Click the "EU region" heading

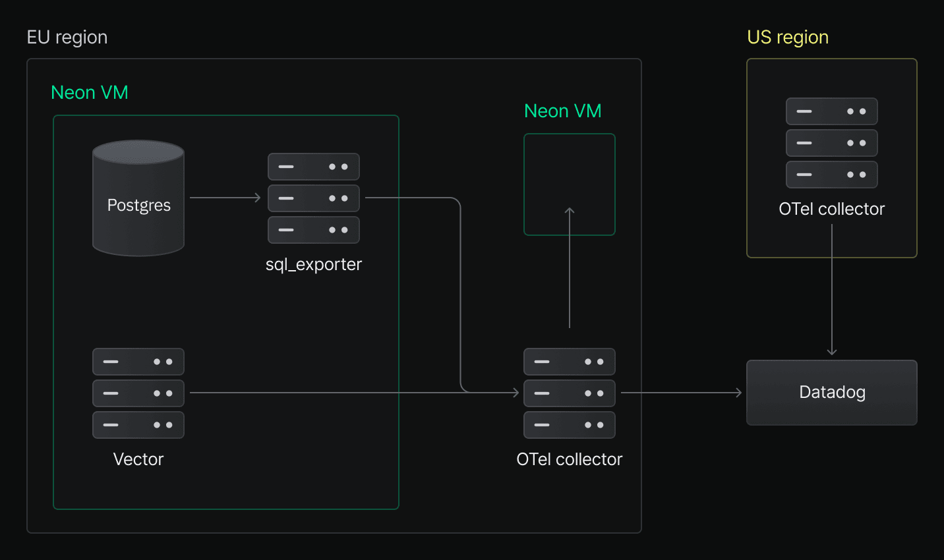tap(67, 38)
